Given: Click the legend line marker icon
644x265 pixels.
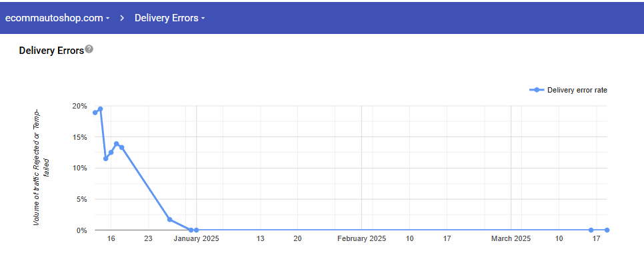Looking at the screenshot, I should point(537,90).
